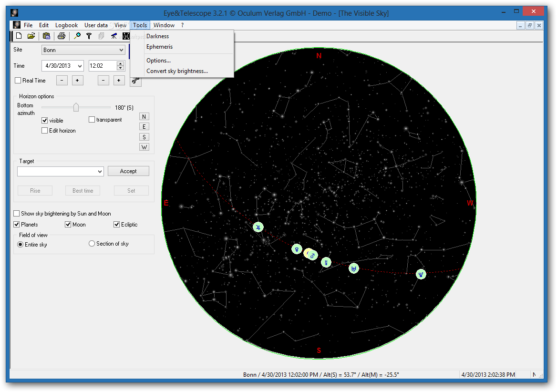Open the User data menu

[x=96, y=25]
